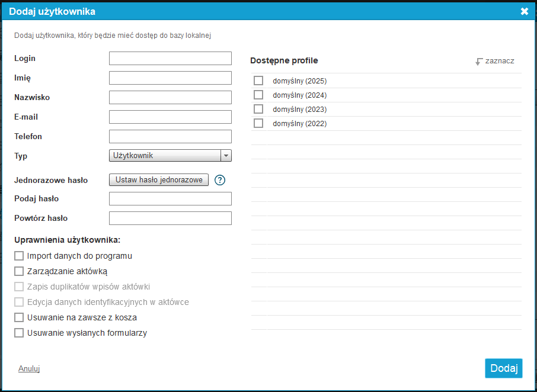Click the Powtórz hasło input field

coord(170,218)
